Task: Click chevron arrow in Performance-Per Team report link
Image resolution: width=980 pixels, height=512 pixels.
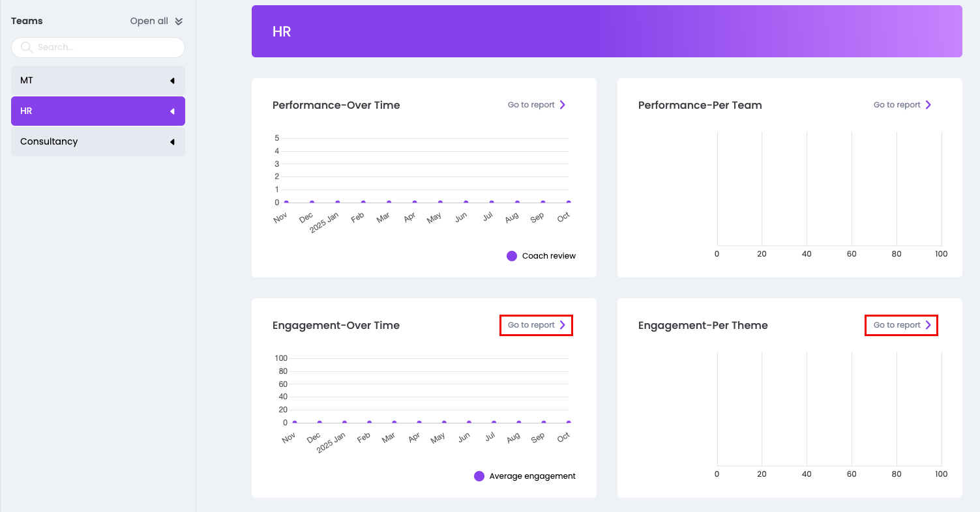Action: tap(928, 105)
